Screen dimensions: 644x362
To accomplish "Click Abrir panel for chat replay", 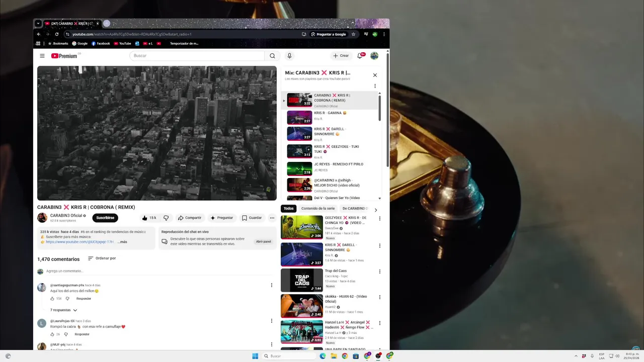I will 263,242.
